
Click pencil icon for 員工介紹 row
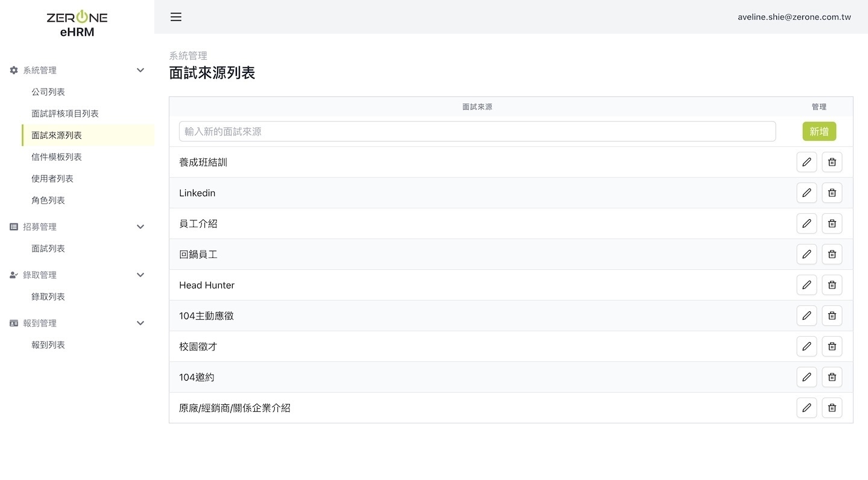click(x=807, y=223)
